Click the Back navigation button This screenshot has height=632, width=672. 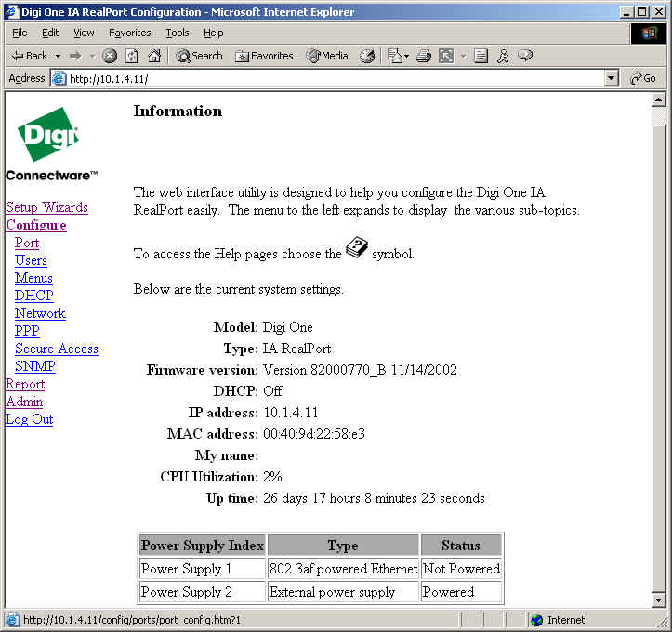(x=29, y=56)
